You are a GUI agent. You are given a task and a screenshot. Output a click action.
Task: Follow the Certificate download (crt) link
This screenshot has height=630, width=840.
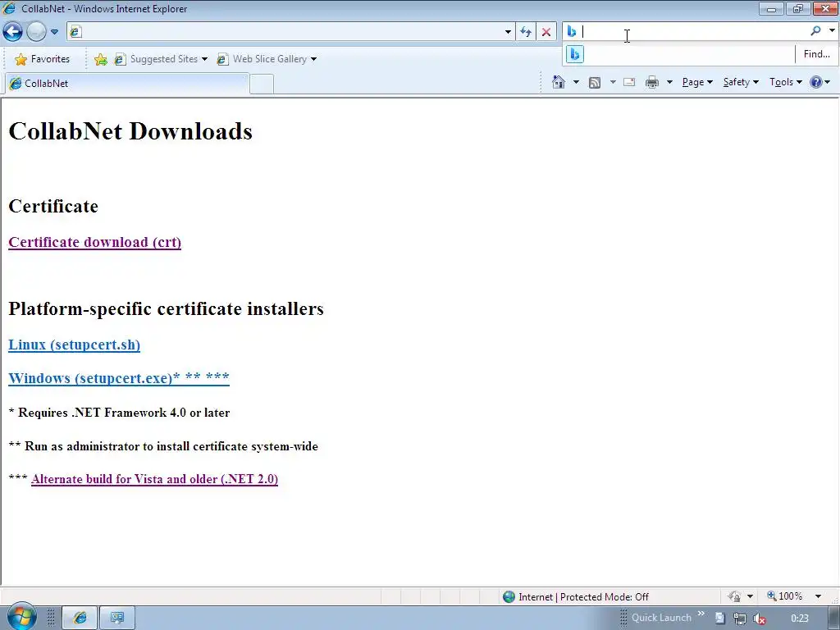[95, 242]
